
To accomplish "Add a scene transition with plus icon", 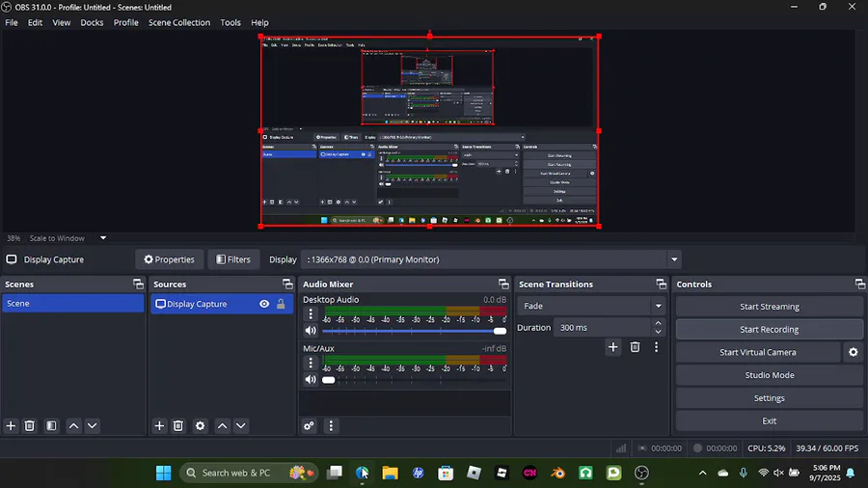I will (612, 347).
